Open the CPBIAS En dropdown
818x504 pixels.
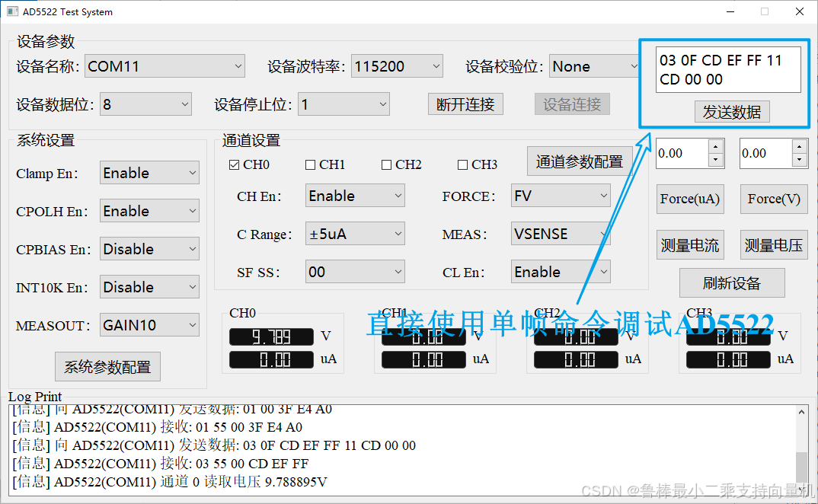tap(150, 249)
